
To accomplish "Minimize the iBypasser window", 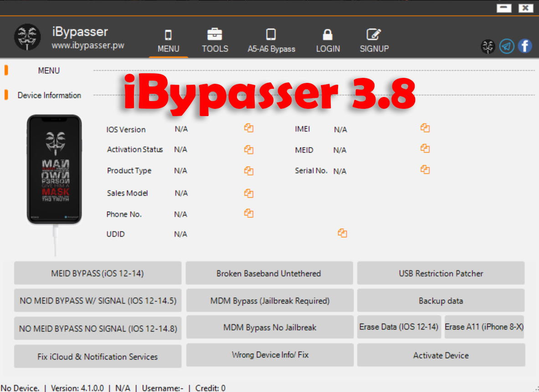I will tap(504, 8).
